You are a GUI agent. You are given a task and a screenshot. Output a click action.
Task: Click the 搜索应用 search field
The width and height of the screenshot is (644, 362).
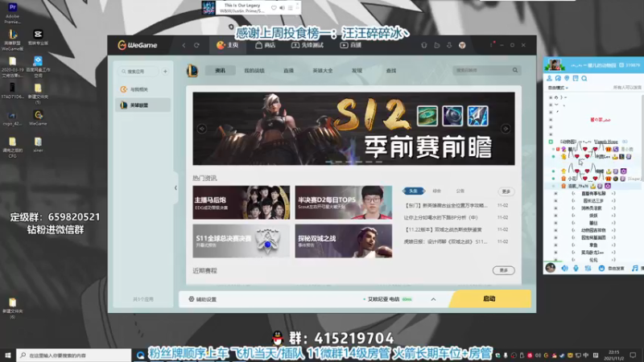click(x=138, y=72)
